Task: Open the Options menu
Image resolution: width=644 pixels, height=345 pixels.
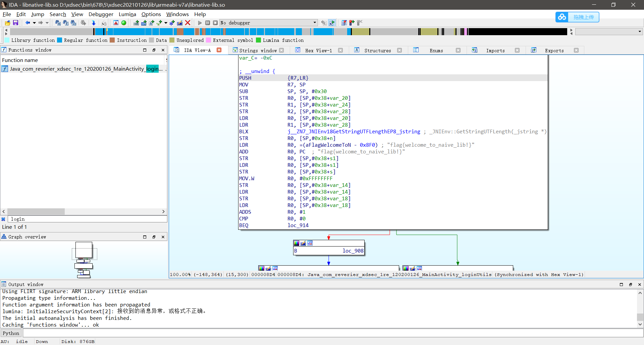Action: (x=151, y=14)
